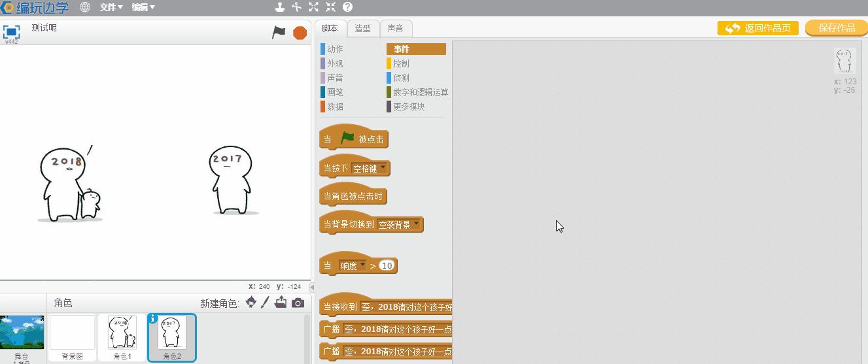This screenshot has height=364, width=868.
Task: Switch to the 造型 tab
Action: click(x=363, y=28)
